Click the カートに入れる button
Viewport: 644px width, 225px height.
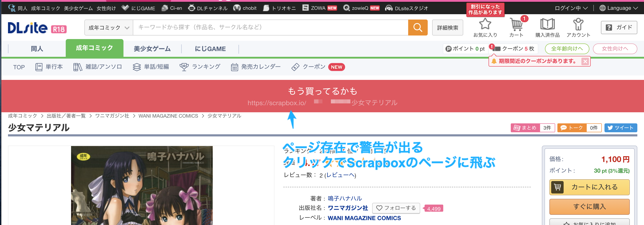(589, 187)
